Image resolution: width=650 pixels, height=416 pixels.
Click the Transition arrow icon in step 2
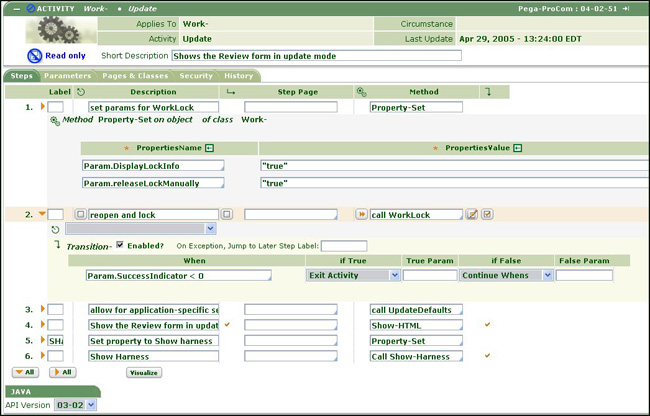coord(57,245)
